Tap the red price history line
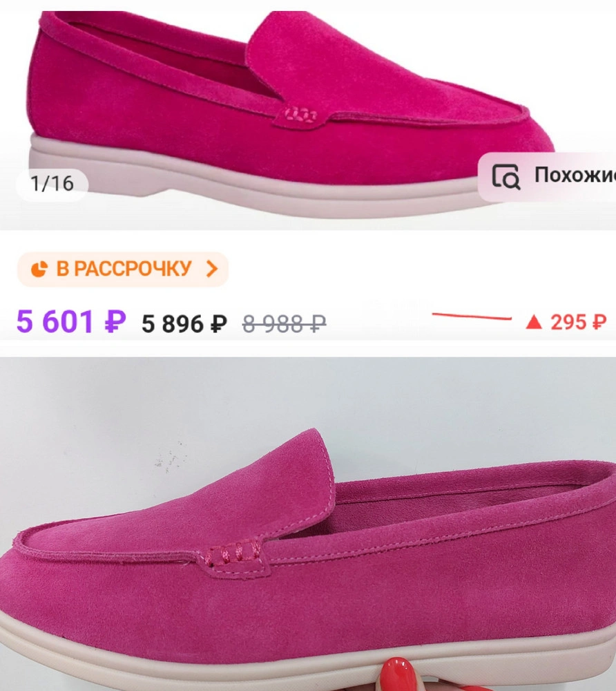 click(472, 316)
